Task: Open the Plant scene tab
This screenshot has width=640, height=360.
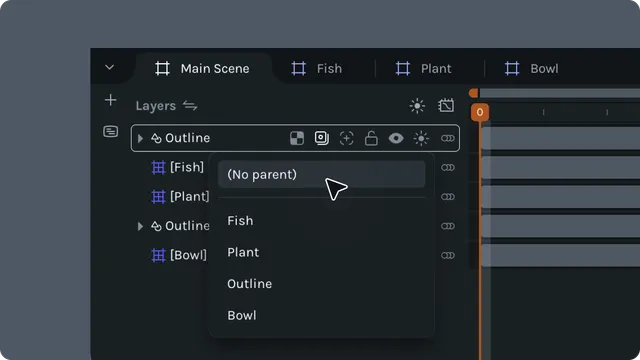Action: (424, 69)
